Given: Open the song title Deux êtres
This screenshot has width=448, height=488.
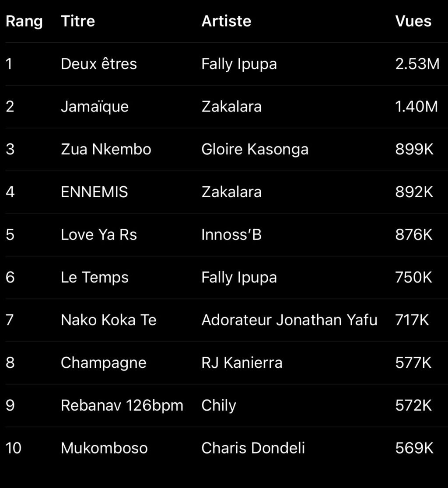Looking at the screenshot, I should pos(99,64).
